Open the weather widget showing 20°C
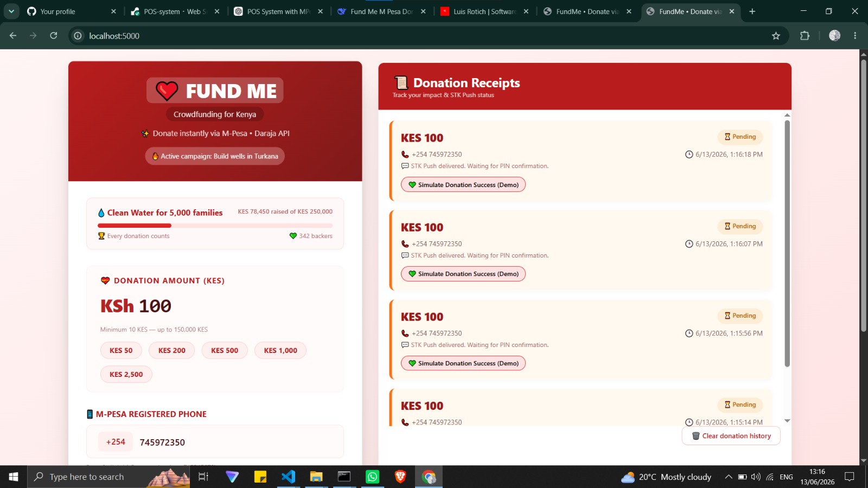Screen dimensions: 868x488 [666, 477]
